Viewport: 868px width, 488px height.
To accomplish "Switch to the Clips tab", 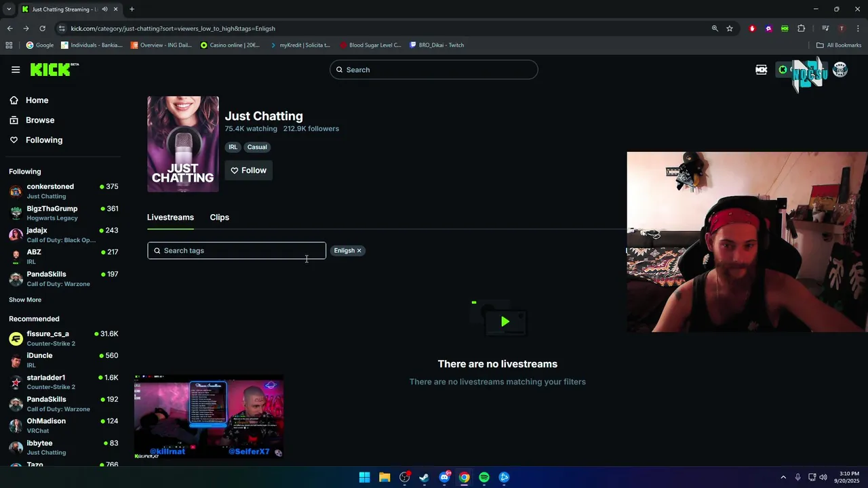I will (x=219, y=218).
